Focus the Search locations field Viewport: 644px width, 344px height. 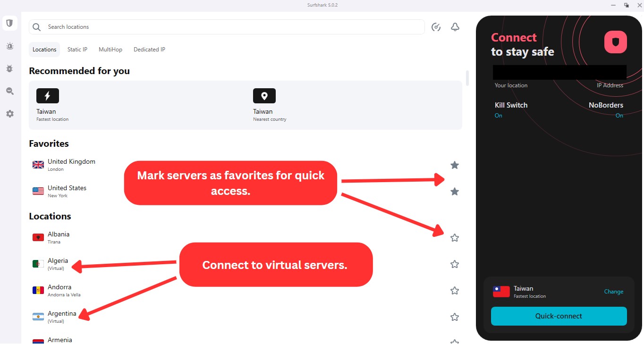227,27
